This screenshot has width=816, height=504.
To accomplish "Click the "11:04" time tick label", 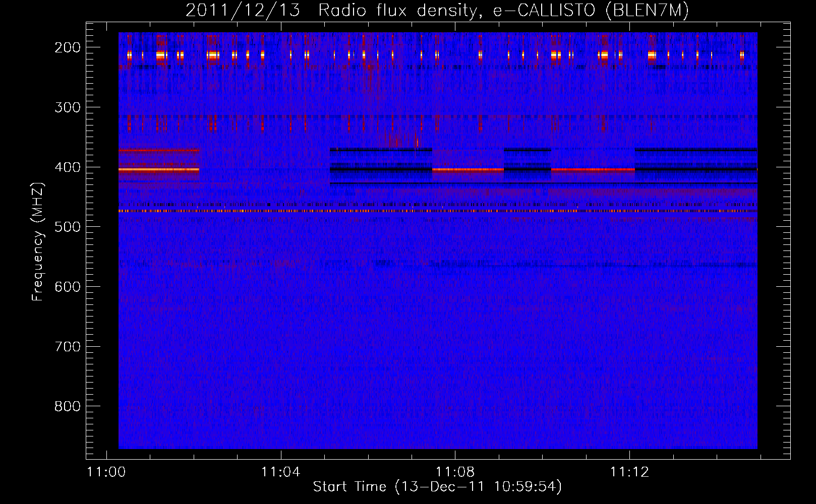I will click(x=280, y=472).
